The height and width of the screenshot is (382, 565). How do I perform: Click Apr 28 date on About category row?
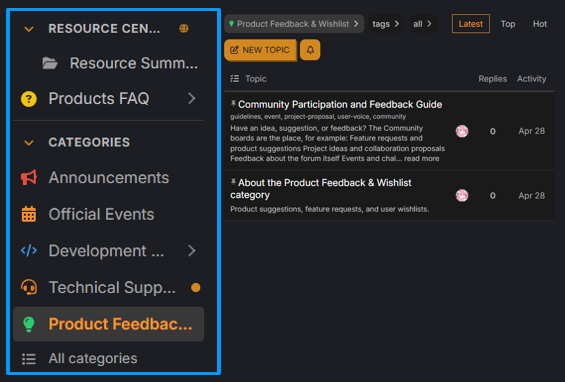(x=531, y=196)
